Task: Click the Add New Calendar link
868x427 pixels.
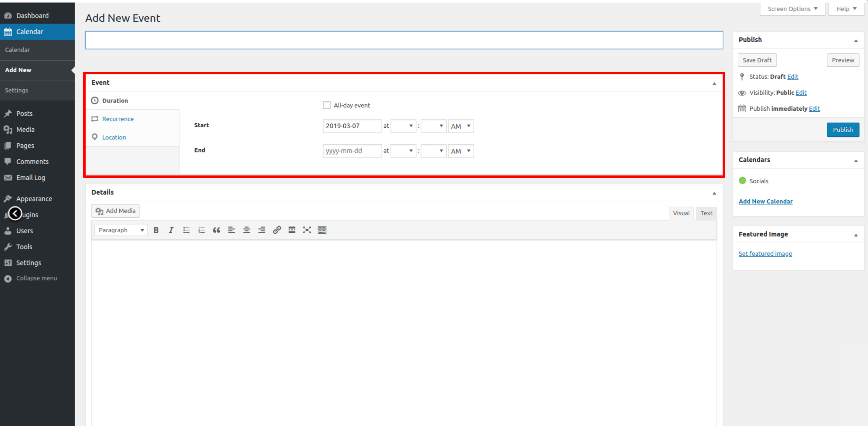Action: [x=765, y=201]
